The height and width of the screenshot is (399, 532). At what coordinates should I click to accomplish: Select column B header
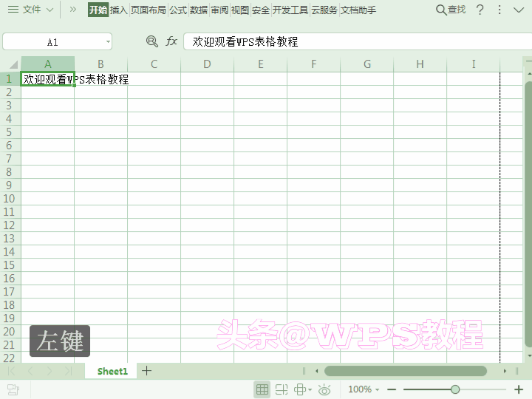(100, 64)
